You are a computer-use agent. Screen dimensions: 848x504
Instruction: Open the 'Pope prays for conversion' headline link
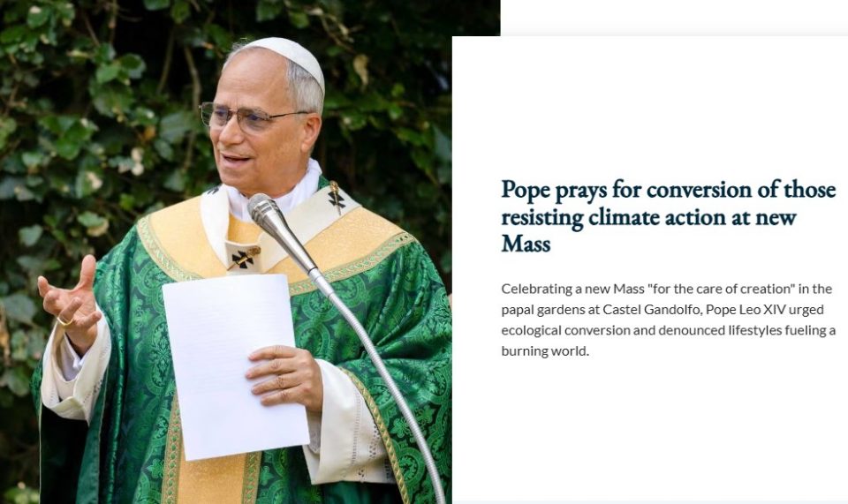pyautogui.click(x=669, y=216)
